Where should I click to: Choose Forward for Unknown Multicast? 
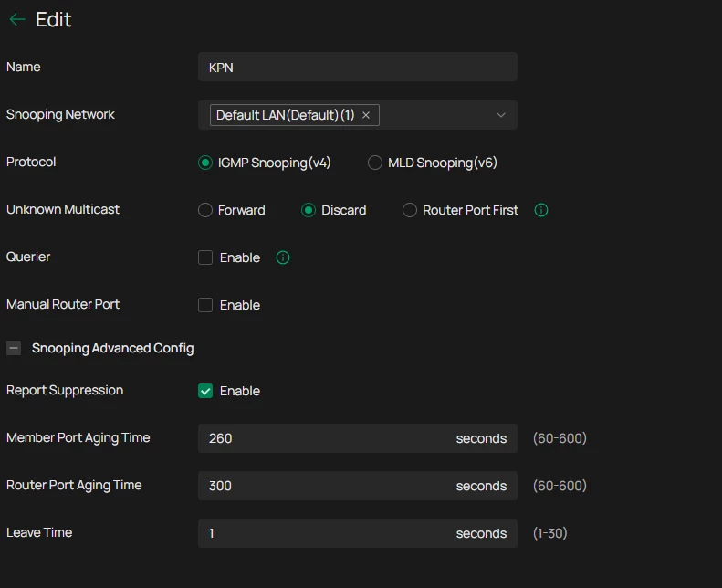(x=205, y=210)
